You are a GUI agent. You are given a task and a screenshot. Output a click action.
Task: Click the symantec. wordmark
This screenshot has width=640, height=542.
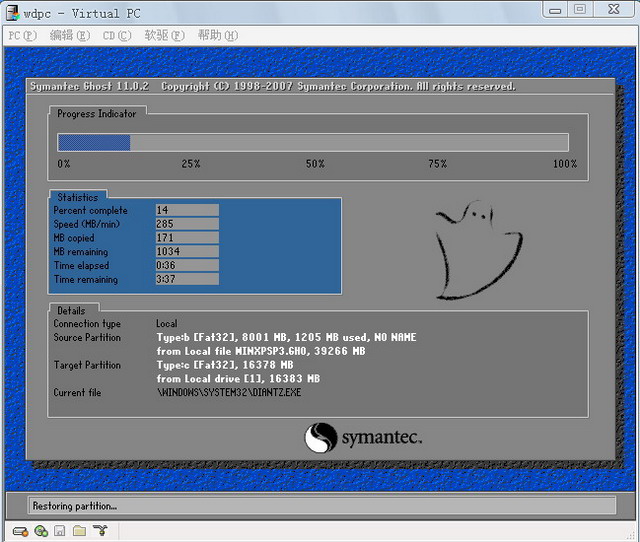click(x=381, y=438)
